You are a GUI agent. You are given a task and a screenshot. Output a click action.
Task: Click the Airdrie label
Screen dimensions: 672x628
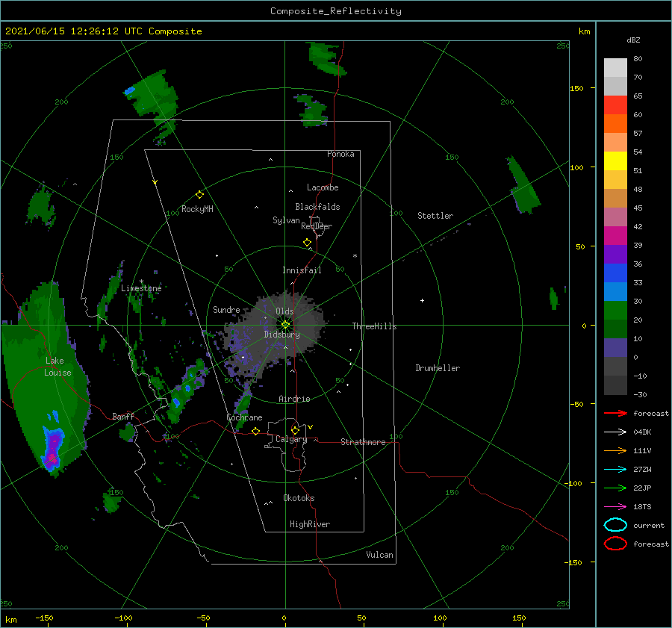click(294, 399)
